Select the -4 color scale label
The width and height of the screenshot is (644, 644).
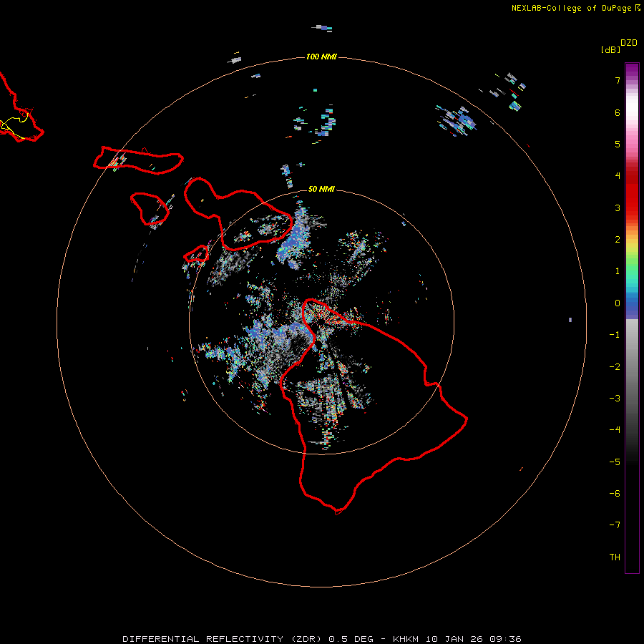tap(615, 429)
